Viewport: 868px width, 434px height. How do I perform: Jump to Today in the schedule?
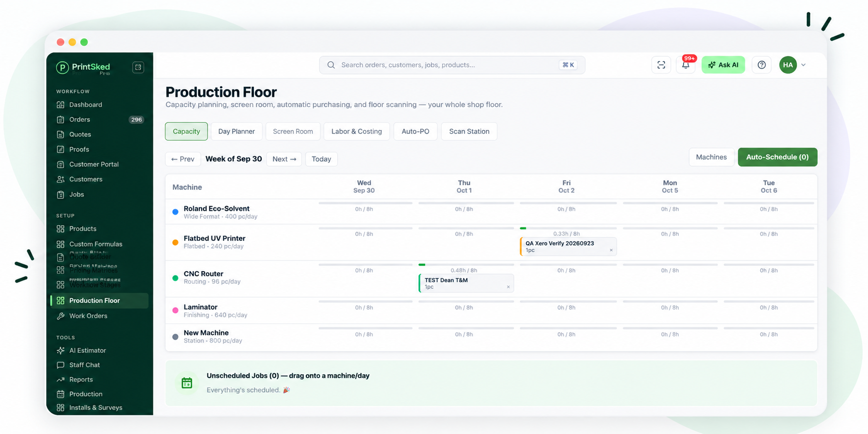click(321, 159)
